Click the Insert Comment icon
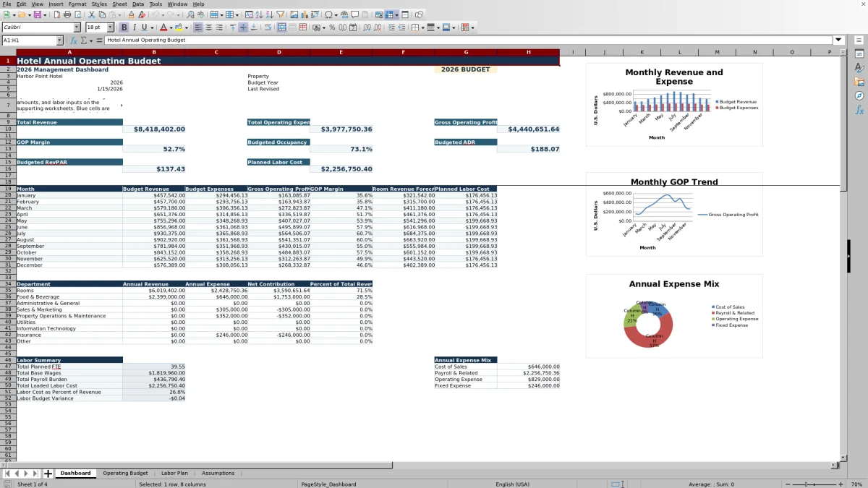This screenshot has height=488, width=868. click(355, 14)
